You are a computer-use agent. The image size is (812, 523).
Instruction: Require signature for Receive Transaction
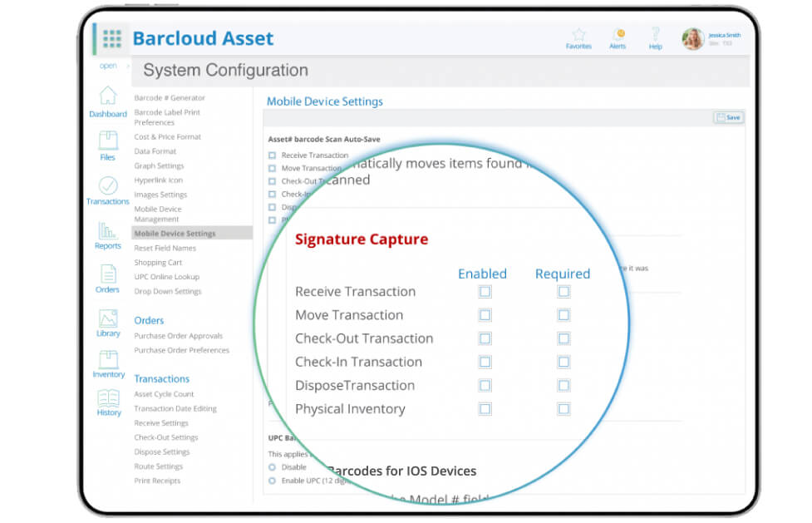[x=563, y=292]
